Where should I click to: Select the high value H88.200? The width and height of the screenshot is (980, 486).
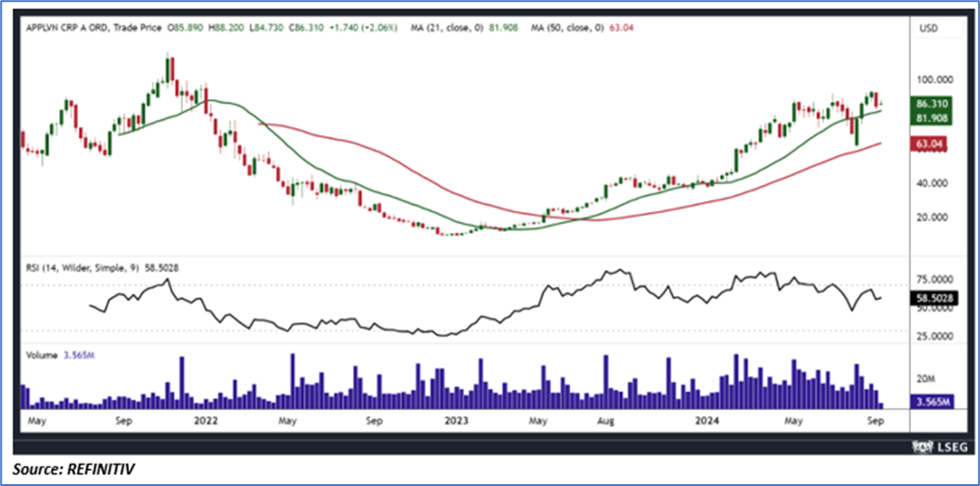(x=228, y=28)
